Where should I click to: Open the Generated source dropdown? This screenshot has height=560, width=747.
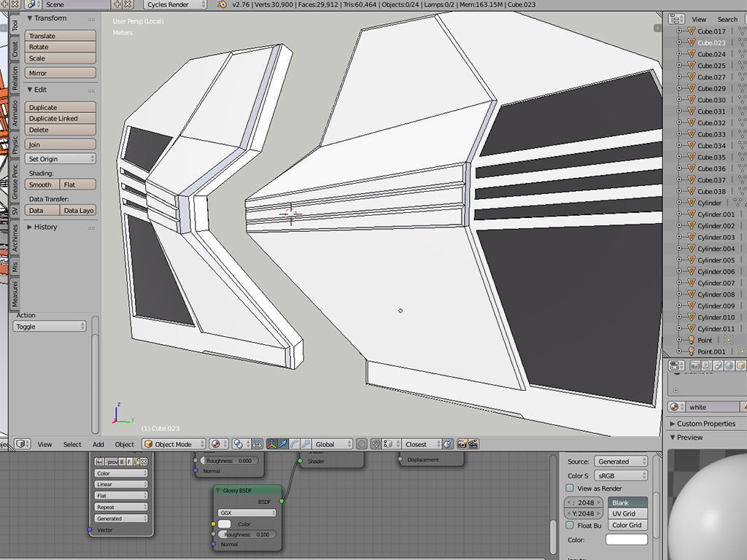click(x=621, y=462)
